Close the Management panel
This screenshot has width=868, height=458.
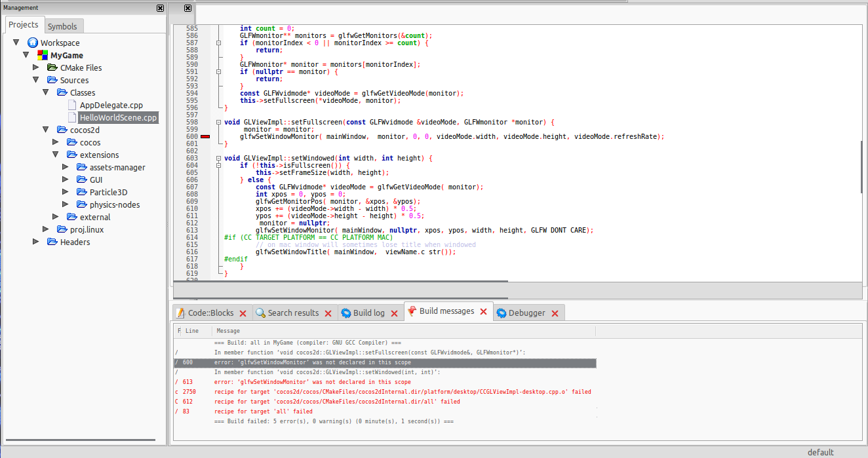coord(161,8)
